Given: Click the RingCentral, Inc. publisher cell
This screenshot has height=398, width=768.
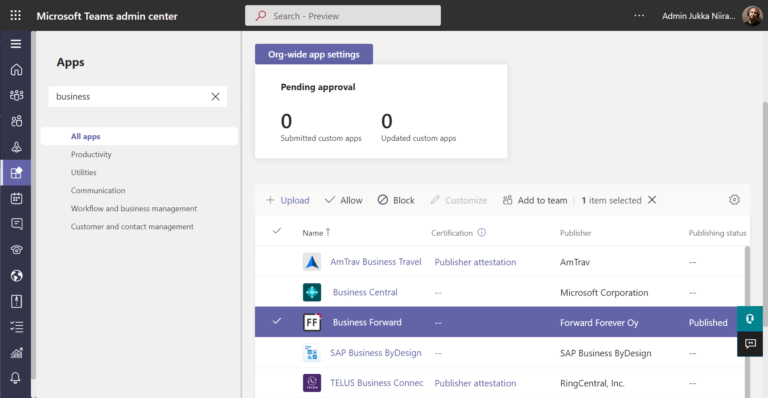Looking at the screenshot, I should pyautogui.click(x=592, y=383).
